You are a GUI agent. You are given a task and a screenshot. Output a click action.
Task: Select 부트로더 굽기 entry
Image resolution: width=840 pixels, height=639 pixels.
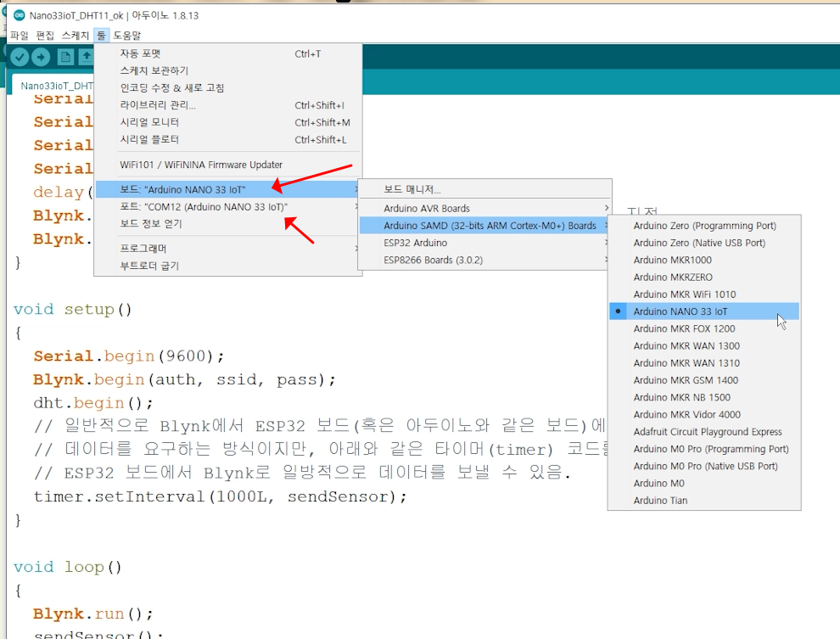click(x=229, y=266)
